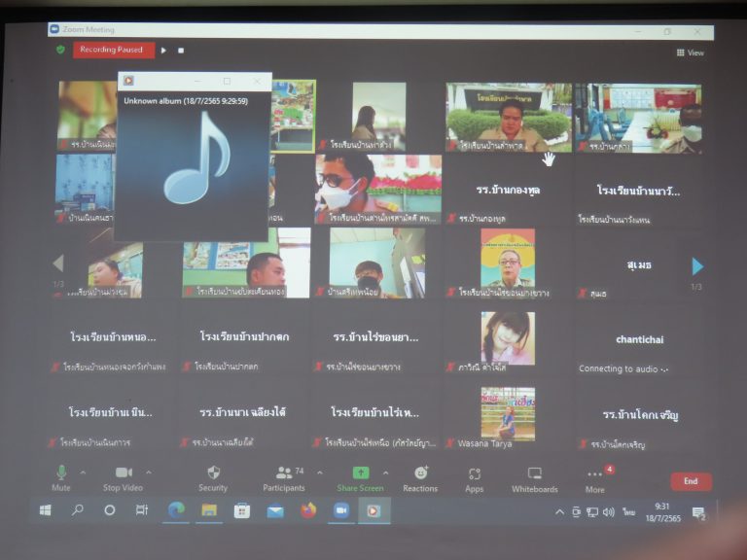Mute the microphone in Zoom toolbar
This screenshot has height=560, width=747.
coord(61,475)
